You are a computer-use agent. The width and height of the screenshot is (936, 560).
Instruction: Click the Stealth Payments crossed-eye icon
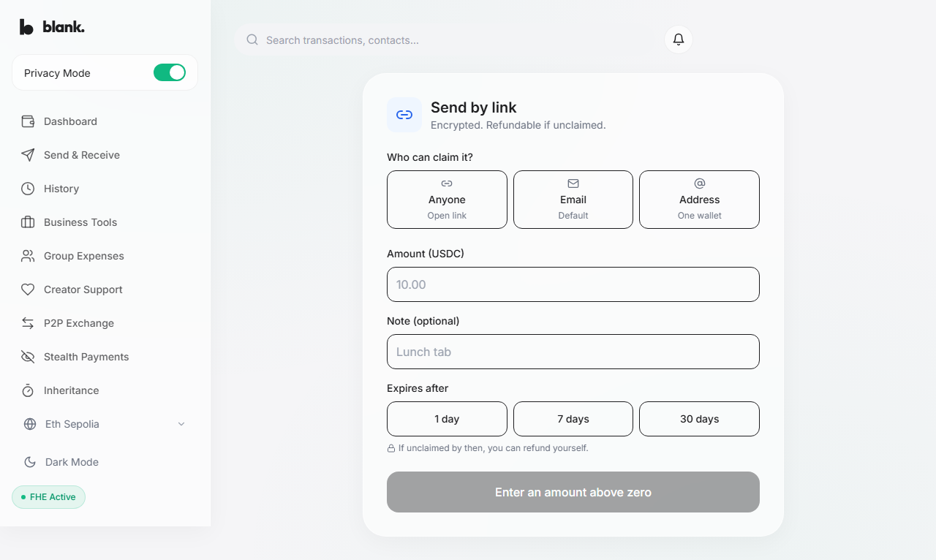click(x=28, y=357)
